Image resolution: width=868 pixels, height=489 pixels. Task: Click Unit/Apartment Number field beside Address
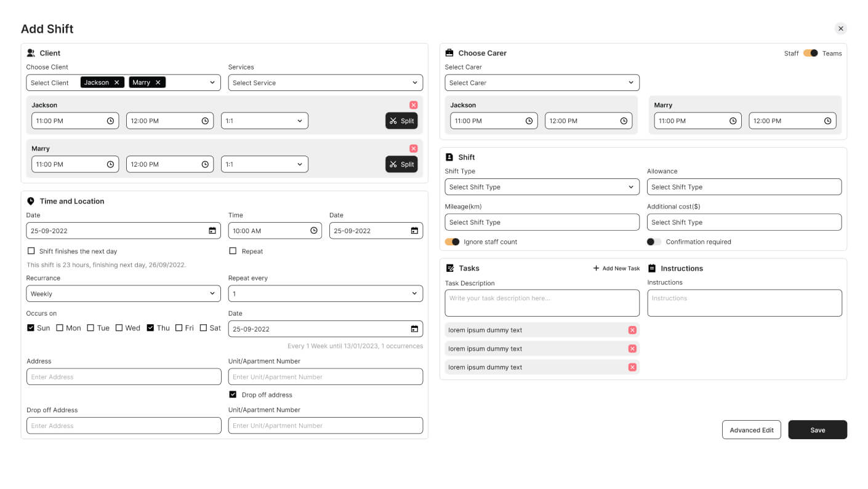click(x=326, y=376)
